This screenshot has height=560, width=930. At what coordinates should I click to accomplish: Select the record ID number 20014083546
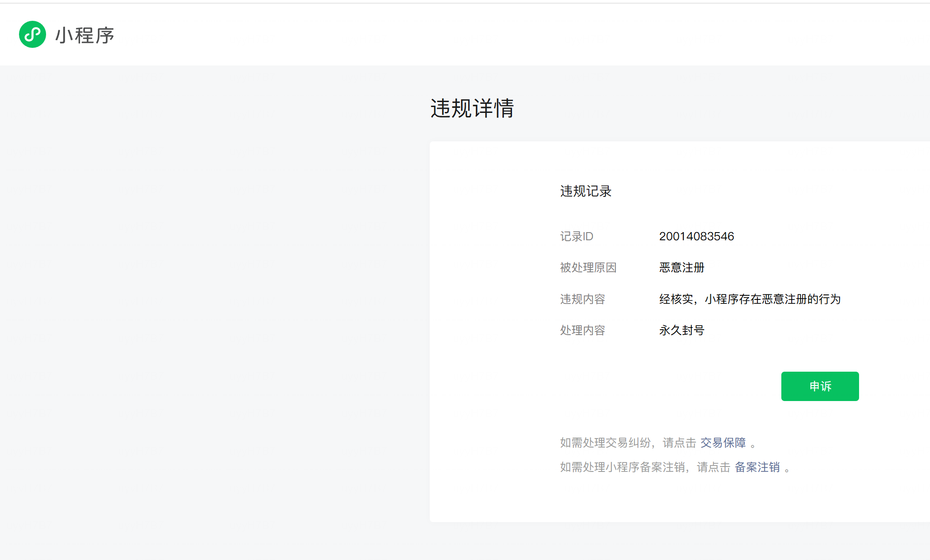[x=696, y=236]
